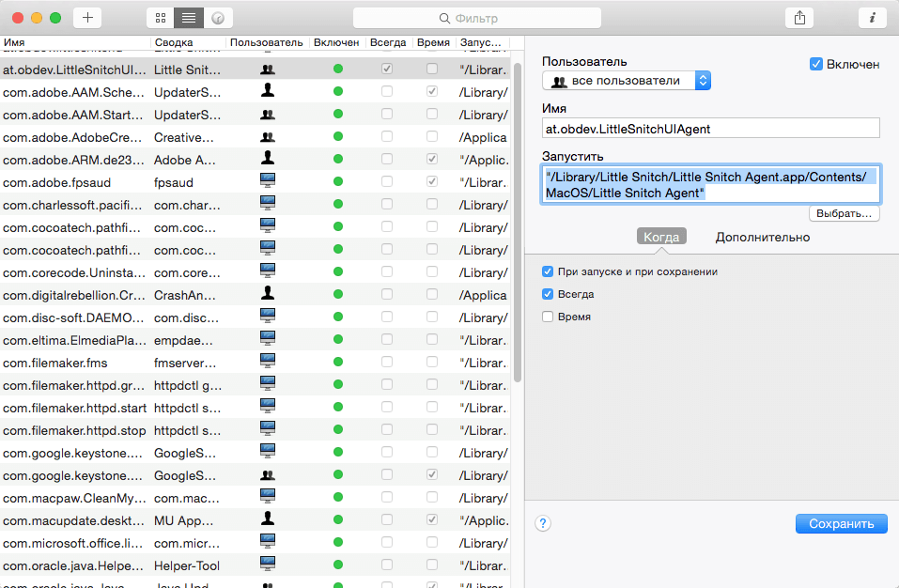Image resolution: width=899 pixels, height=588 pixels.
Task: Toggle the Включен checkbox
Action: pos(816,64)
